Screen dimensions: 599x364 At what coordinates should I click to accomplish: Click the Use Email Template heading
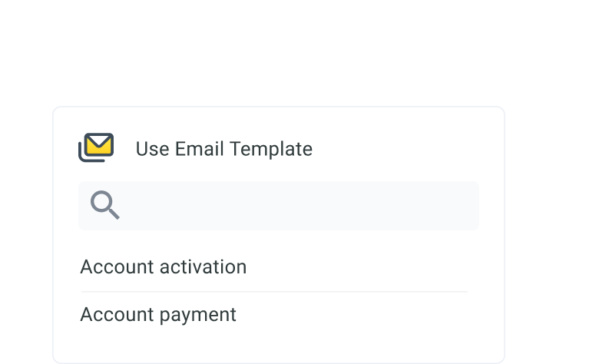tap(223, 149)
